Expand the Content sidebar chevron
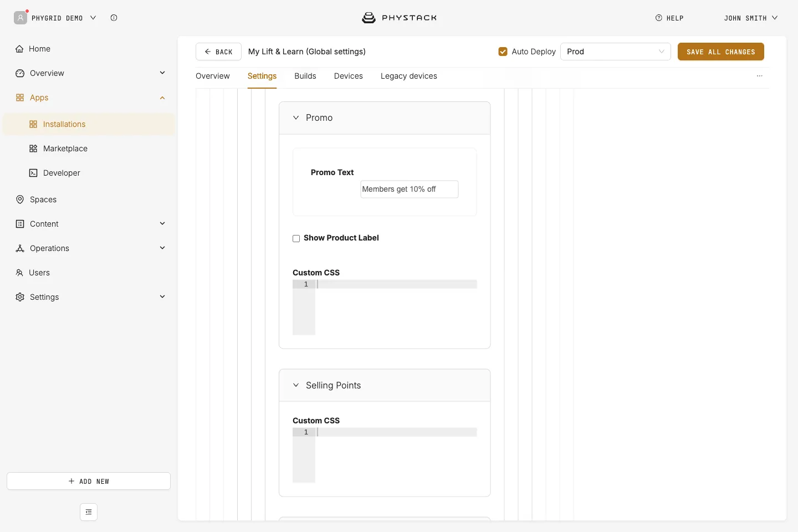The width and height of the screenshot is (798, 532). point(162,223)
